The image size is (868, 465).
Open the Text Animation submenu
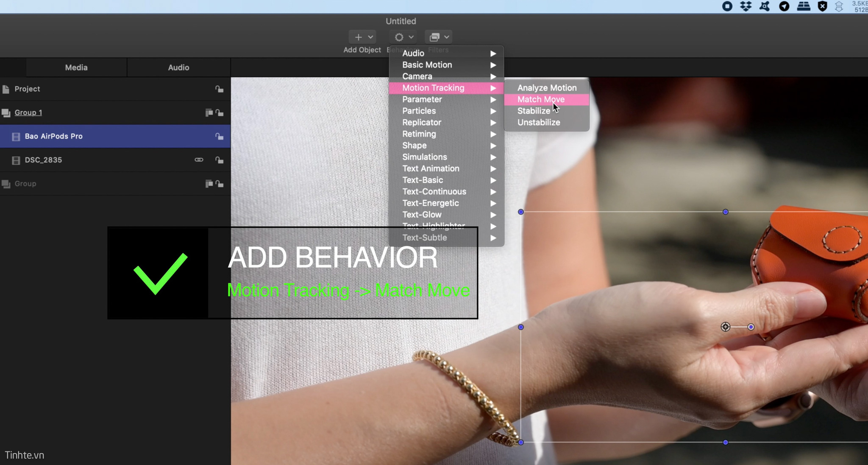pos(446,168)
